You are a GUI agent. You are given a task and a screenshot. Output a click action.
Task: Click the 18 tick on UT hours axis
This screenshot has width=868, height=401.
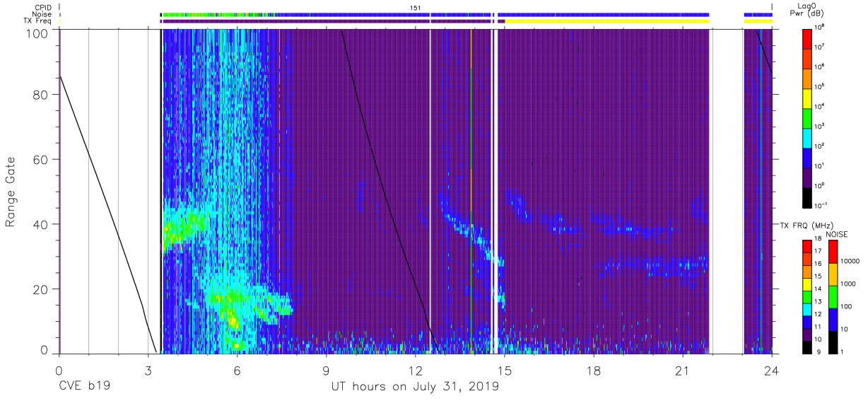point(593,370)
